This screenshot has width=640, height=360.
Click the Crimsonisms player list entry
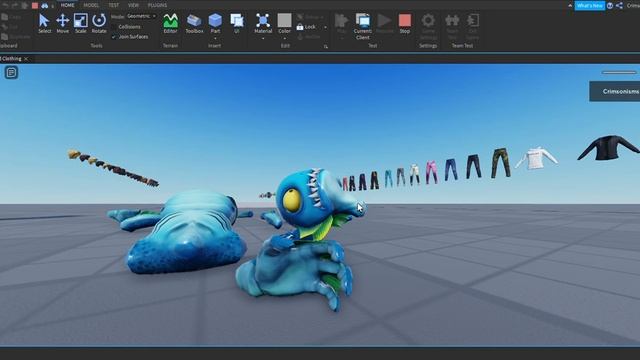pyautogui.click(x=615, y=91)
